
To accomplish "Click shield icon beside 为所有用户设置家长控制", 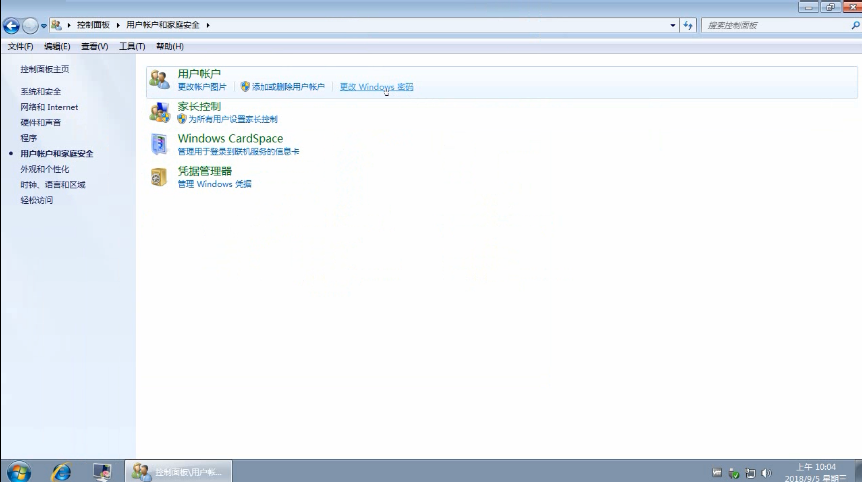I will [182, 119].
